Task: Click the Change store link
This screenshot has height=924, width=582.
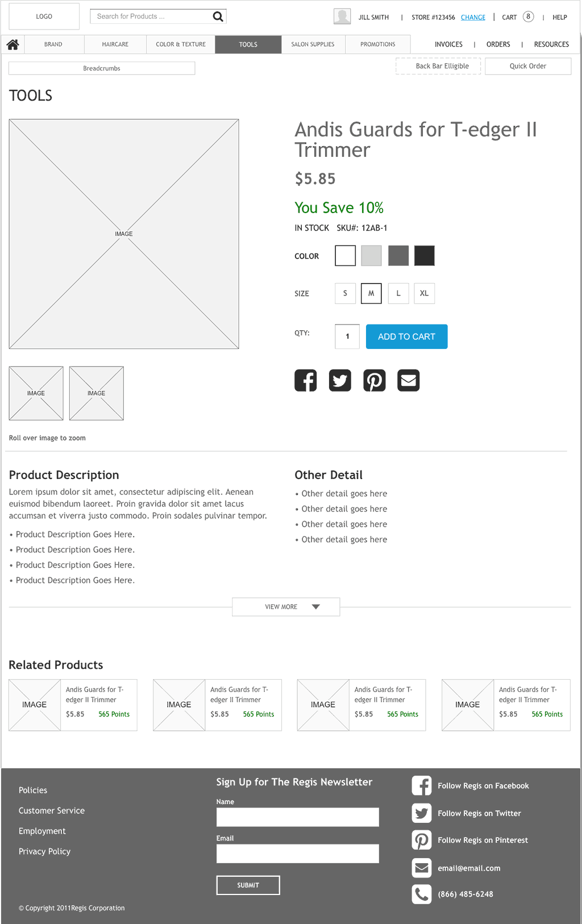Action: 473,18
